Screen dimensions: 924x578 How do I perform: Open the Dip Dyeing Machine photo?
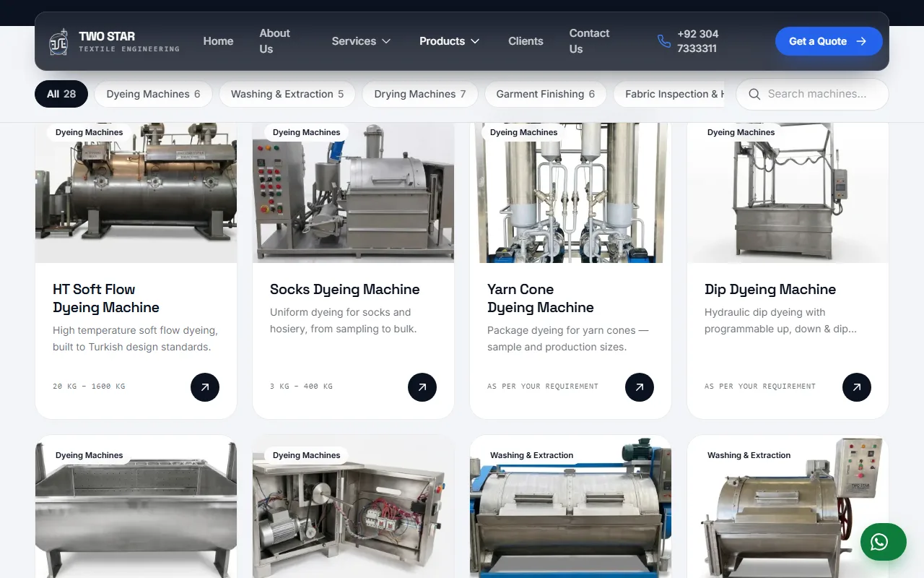(x=788, y=193)
